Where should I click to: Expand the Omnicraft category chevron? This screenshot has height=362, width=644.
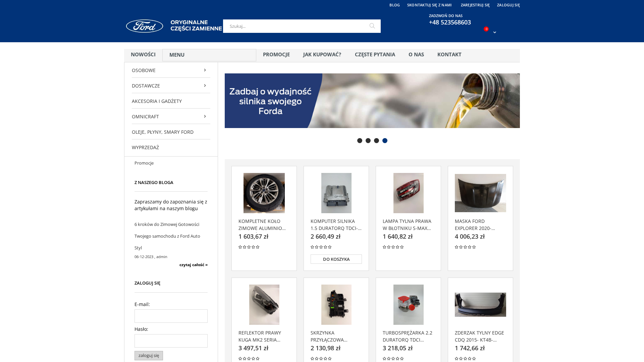point(205,116)
